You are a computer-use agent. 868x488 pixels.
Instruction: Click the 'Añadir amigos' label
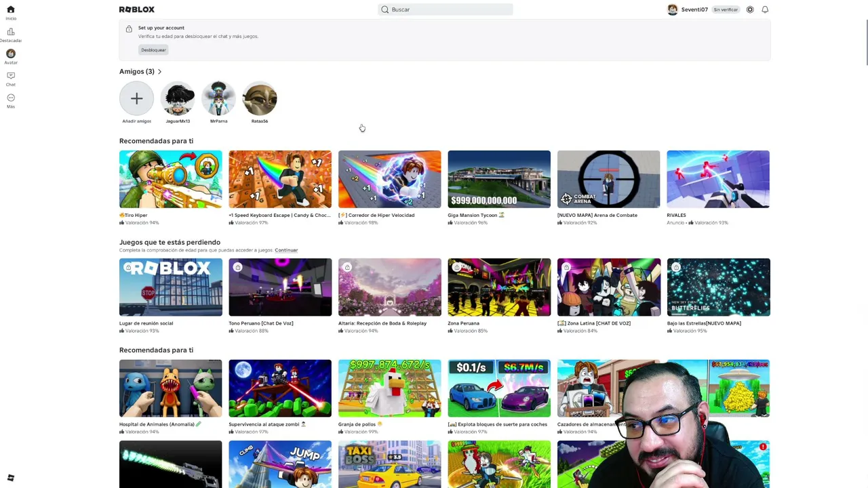136,121
